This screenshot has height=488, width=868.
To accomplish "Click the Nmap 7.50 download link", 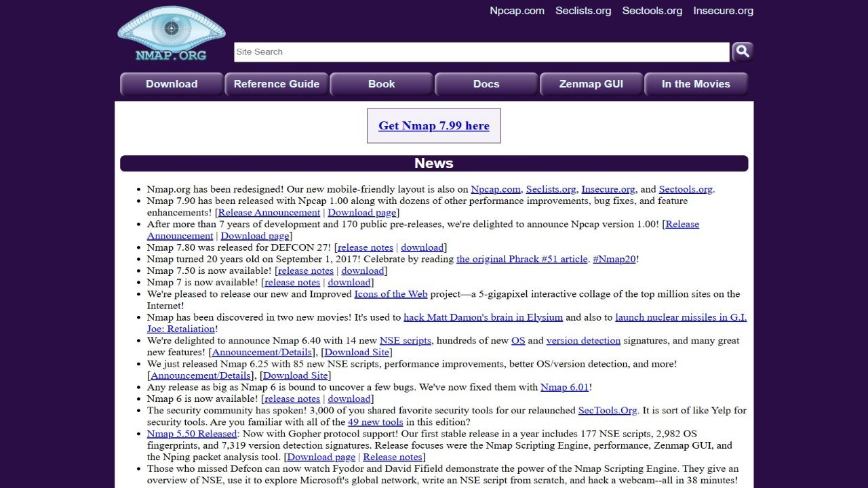I will pos(363,270).
